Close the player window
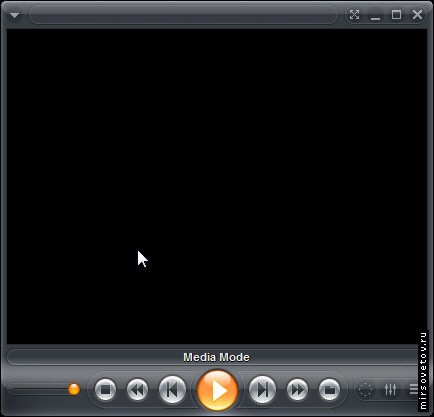The width and height of the screenshot is (434, 417). tap(417, 15)
